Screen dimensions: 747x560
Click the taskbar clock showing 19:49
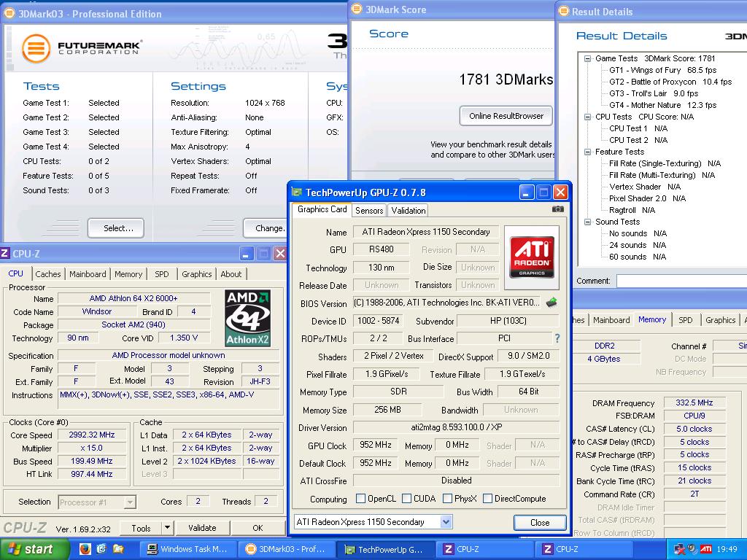[x=727, y=549]
